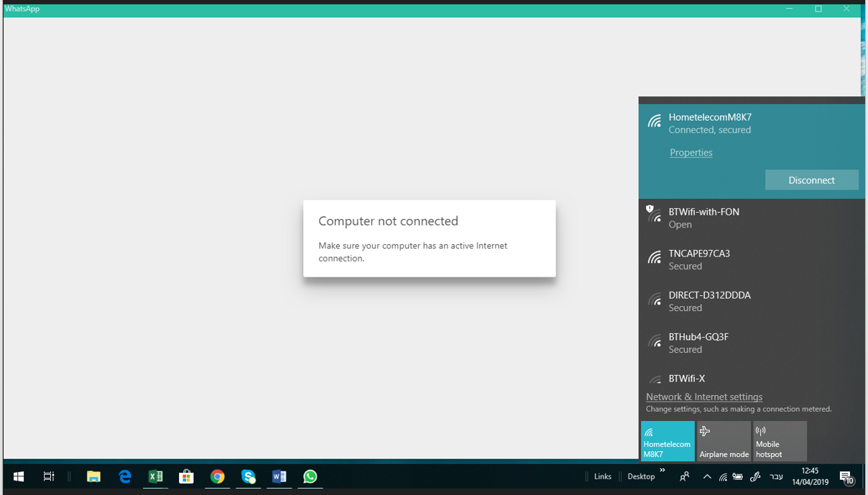The height and width of the screenshot is (495, 868).
Task: Open the Start menu
Action: [18, 476]
